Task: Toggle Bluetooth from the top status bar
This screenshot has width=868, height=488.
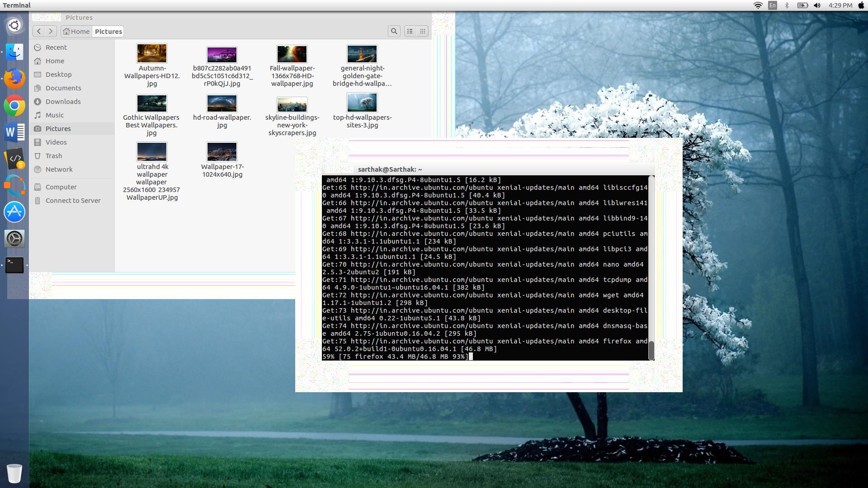Action: pyautogui.click(x=787, y=5)
